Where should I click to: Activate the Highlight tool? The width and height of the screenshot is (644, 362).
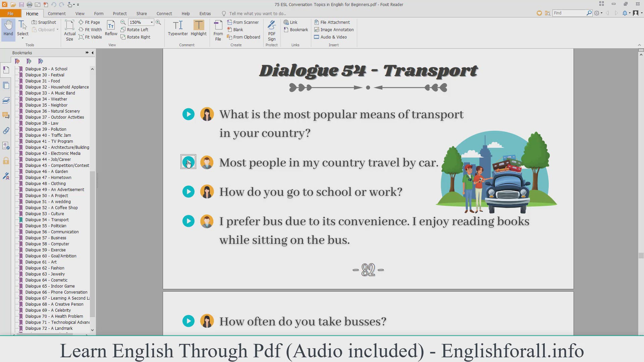(199, 28)
